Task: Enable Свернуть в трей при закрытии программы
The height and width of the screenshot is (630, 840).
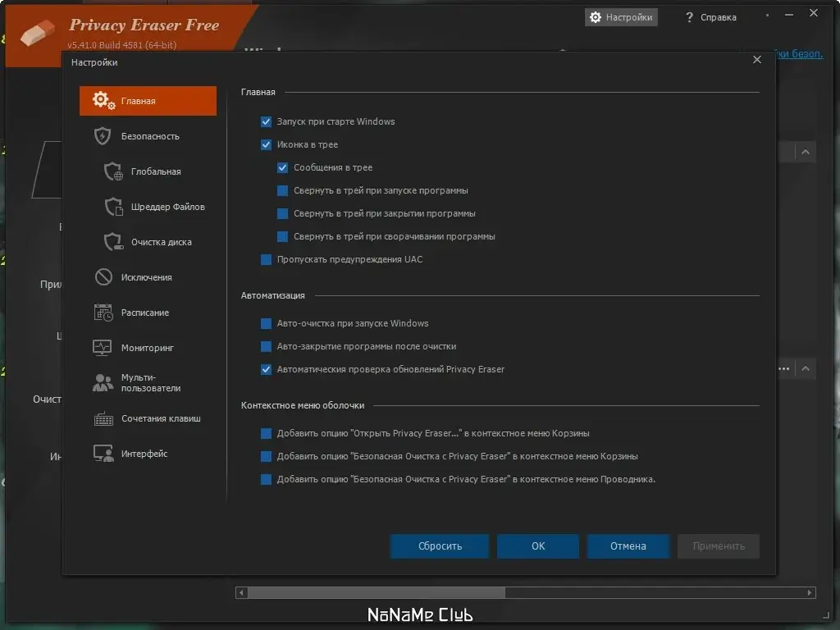Action: [283, 214]
